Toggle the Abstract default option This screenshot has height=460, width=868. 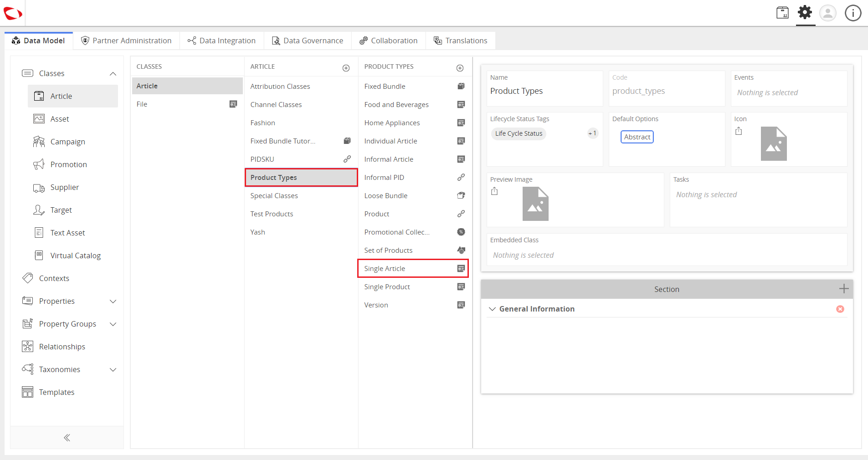click(637, 137)
